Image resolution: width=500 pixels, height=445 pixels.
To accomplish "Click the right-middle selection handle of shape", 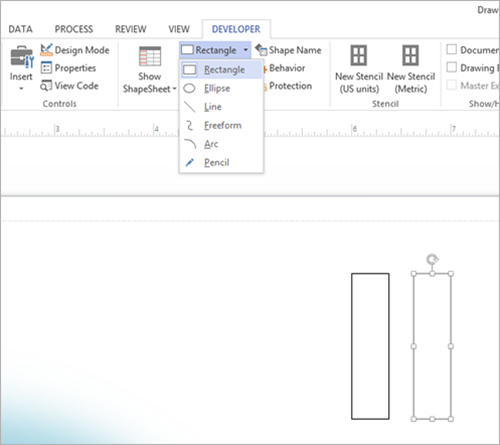I will point(451,346).
